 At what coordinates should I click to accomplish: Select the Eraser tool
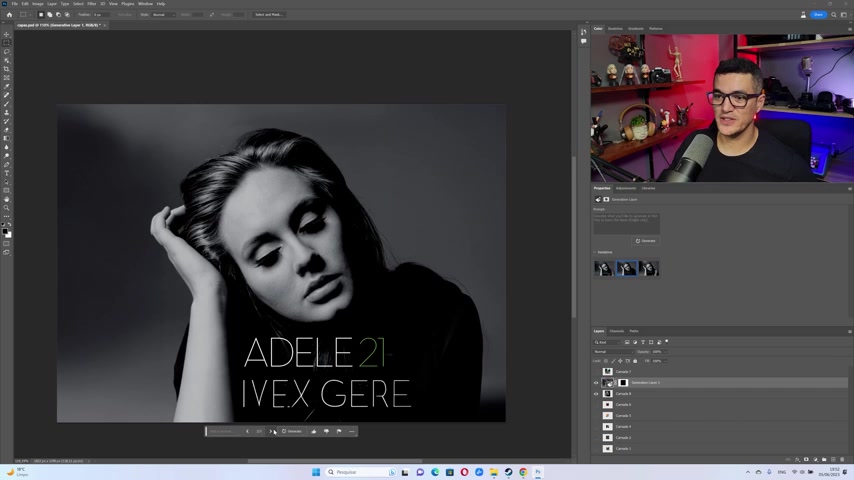[7, 130]
